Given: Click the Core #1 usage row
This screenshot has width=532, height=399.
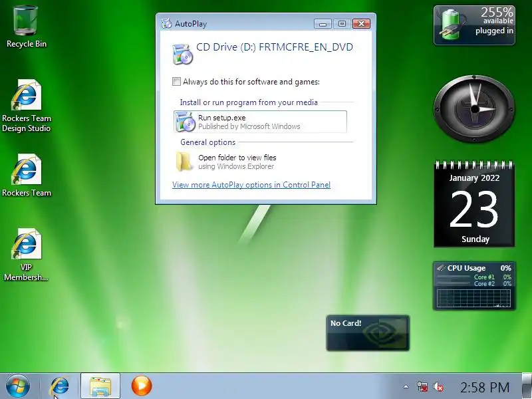Looking at the screenshot, I should click(x=474, y=277).
